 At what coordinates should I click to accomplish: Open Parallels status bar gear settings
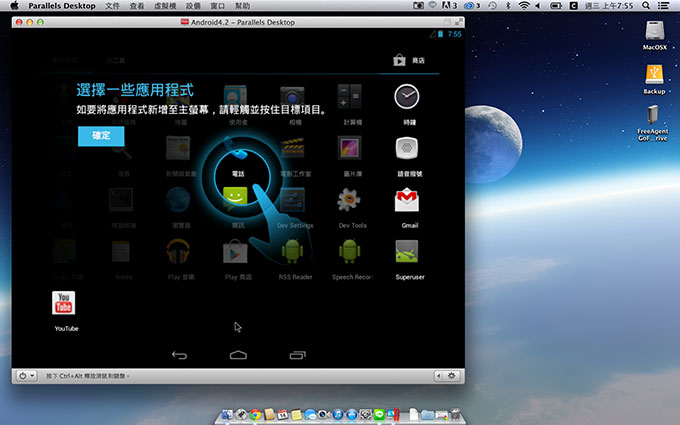(x=451, y=376)
